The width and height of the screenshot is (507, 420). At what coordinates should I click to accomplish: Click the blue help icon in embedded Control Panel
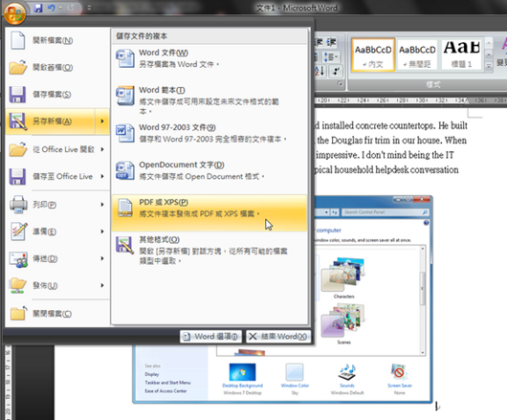[426, 223]
